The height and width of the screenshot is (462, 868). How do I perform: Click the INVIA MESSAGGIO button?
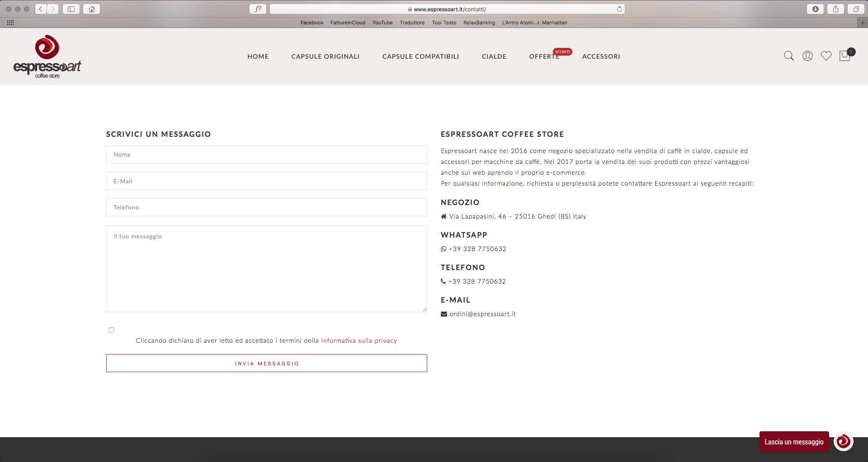[x=267, y=363]
